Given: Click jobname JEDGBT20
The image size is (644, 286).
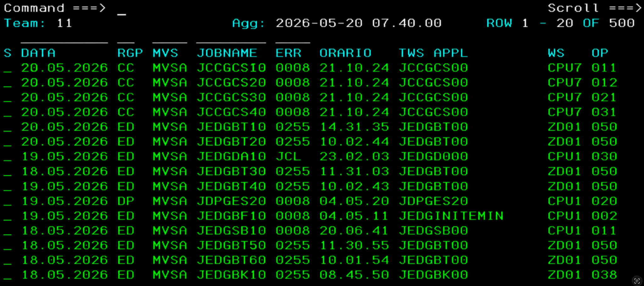Looking at the screenshot, I should click(x=231, y=142).
